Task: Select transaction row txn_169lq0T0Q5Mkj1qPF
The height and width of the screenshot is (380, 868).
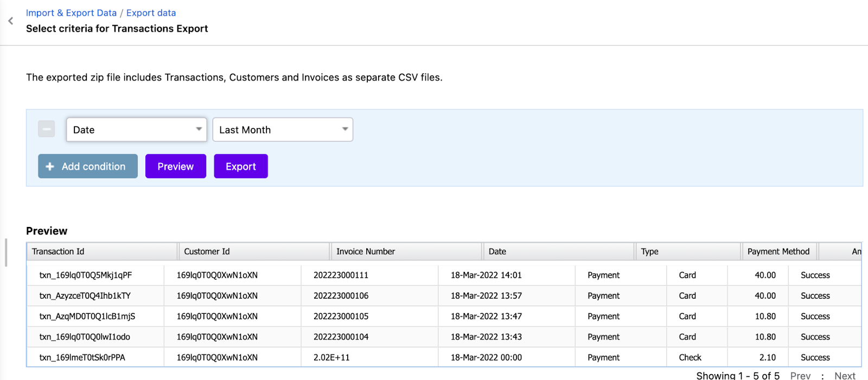Action: point(86,275)
